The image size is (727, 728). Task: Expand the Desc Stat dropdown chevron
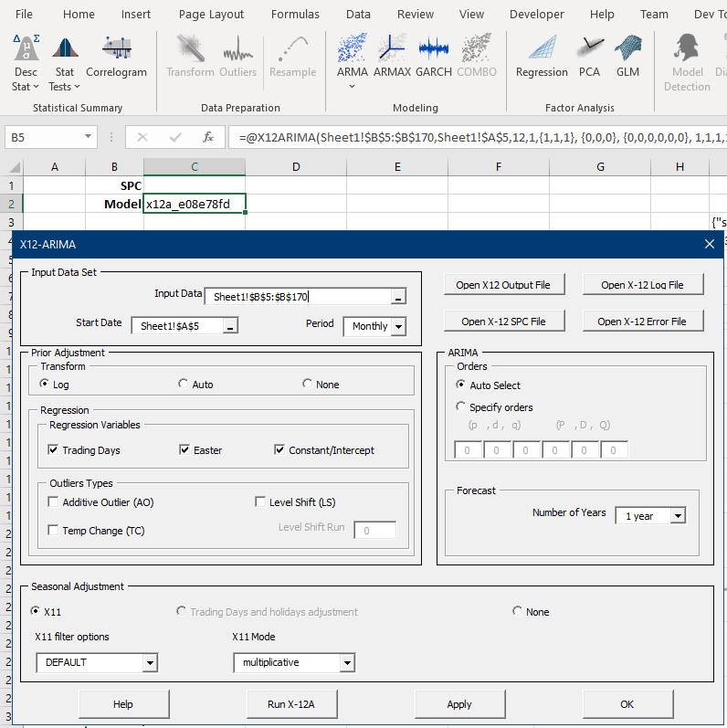(37, 87)
